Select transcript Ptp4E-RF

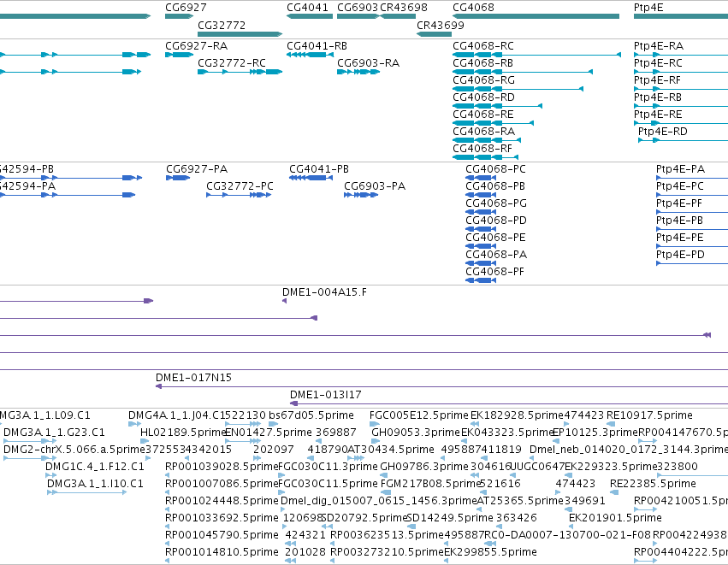pos(681,89)
